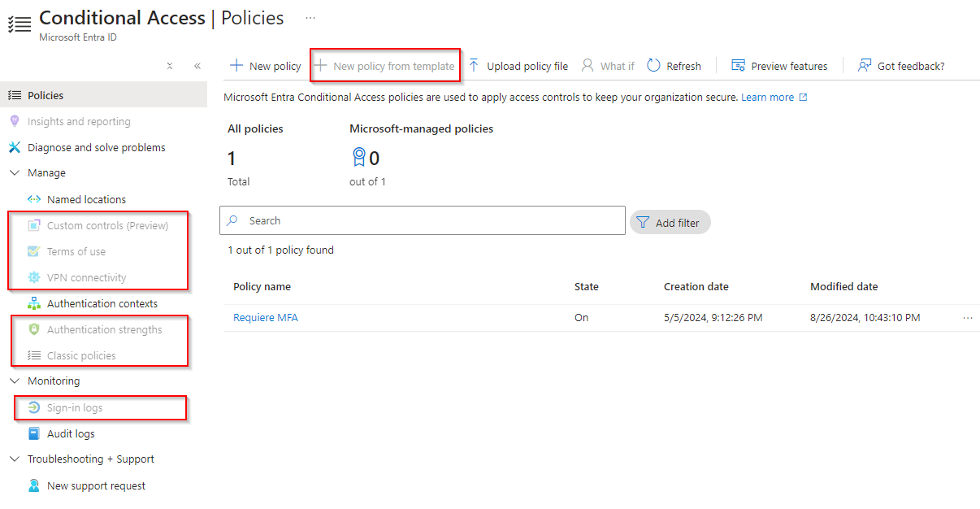980x509 pixels.
Task: Click the Authentication strengths shield icon
Action: click(x=34, y=329)
